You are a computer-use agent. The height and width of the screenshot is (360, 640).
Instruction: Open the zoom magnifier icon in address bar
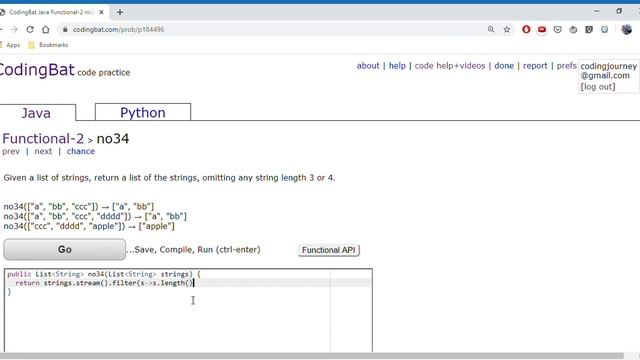[x=491, y=29]
